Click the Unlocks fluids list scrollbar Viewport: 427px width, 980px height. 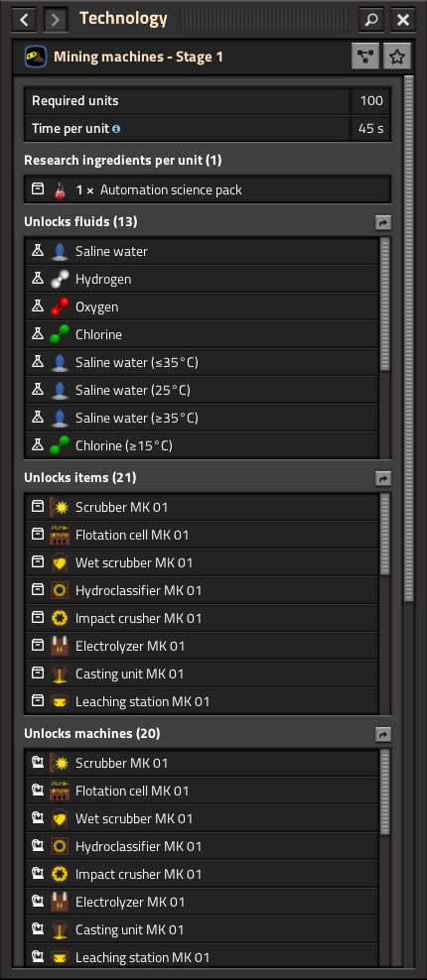(385, 304)
